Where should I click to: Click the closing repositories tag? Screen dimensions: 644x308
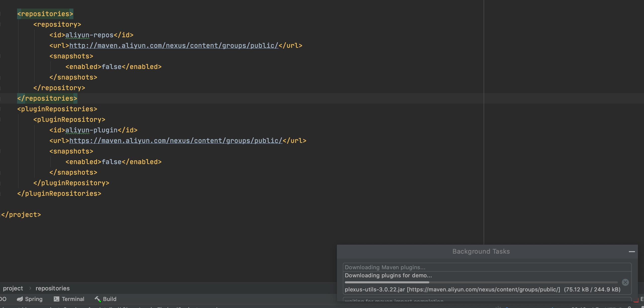[x=47, y=98]
